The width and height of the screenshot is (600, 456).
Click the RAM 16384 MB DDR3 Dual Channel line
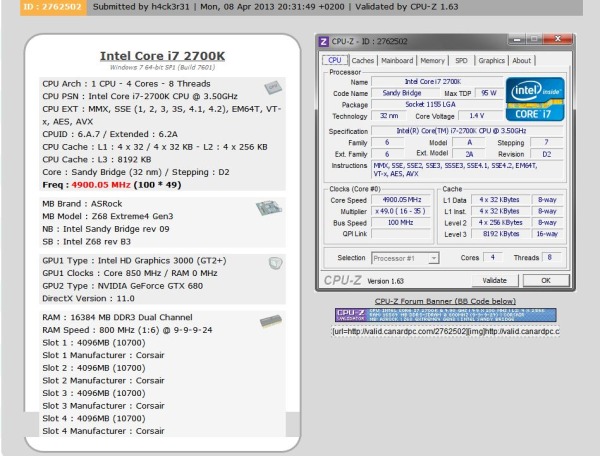[x=117, y=317]
